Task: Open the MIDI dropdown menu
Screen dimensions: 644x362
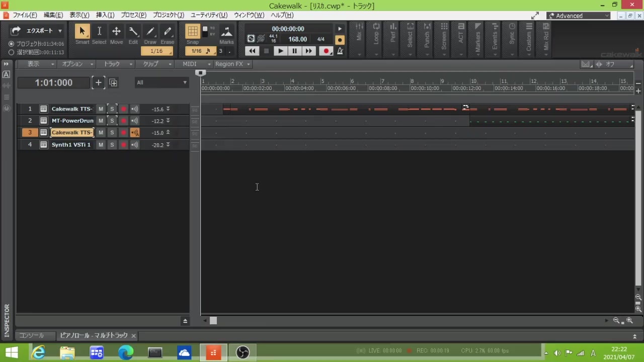Action: tap(195, 64)
